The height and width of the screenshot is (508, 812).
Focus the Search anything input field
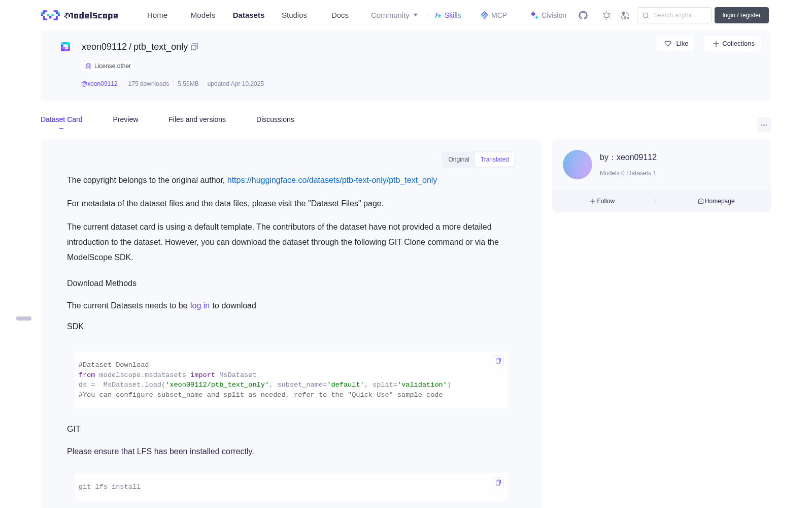click(674, 15)
